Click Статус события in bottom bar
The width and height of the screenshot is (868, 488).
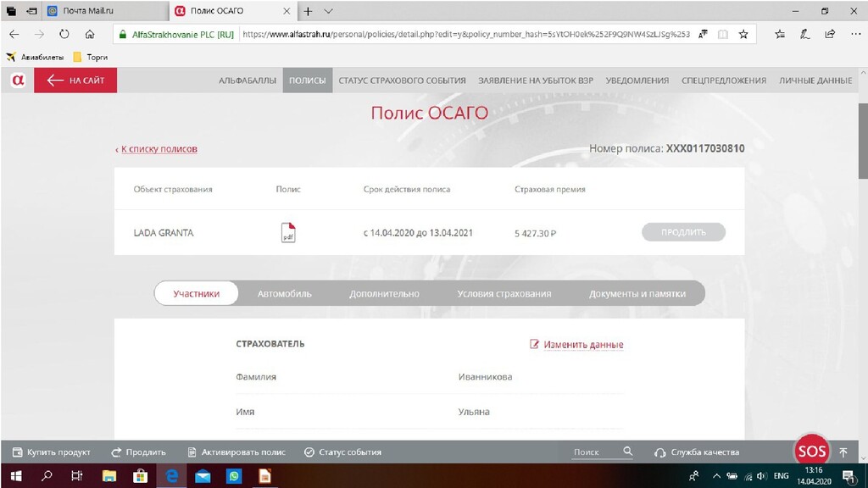click(342, 452)
